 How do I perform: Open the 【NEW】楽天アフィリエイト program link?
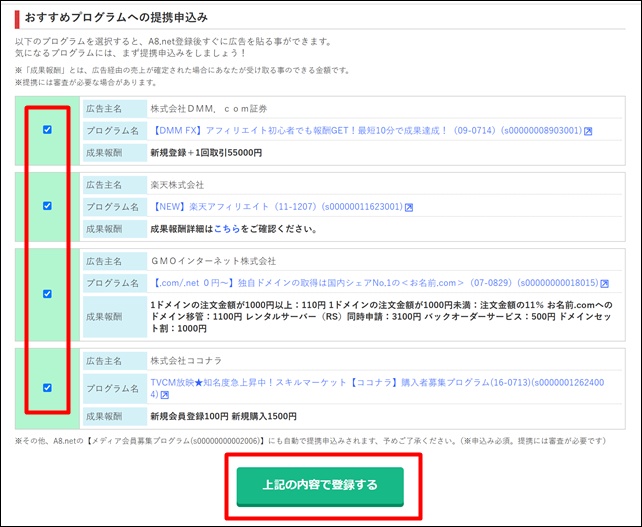coord(276,207)
